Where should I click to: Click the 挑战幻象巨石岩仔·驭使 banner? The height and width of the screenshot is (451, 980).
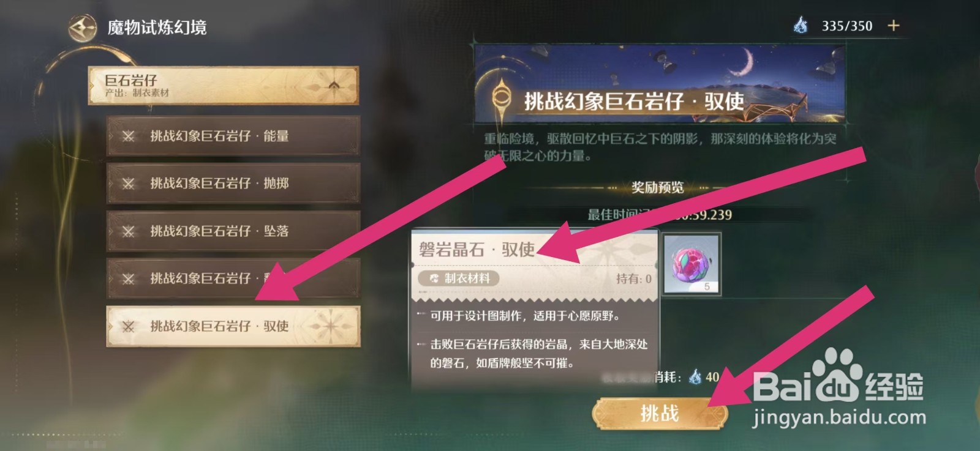tap(660, 83)
